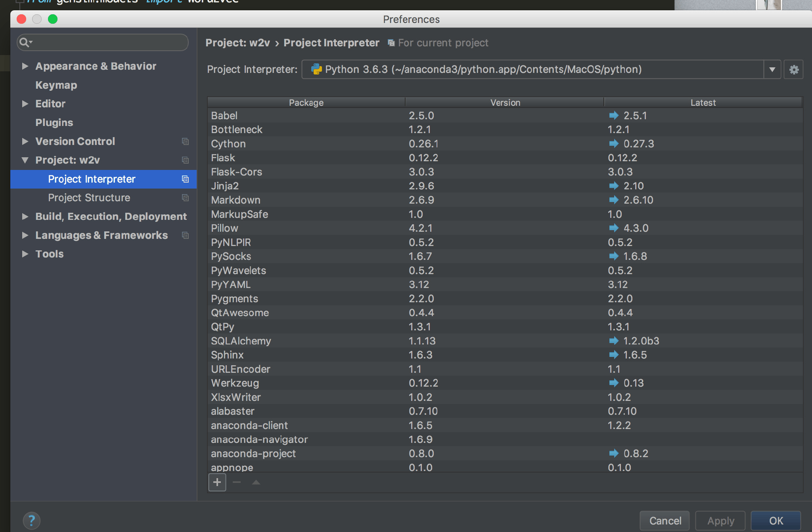Screen dimensions: 812x532
Task: Select the Flask-Cors package row
Action: tap(505, 172)
